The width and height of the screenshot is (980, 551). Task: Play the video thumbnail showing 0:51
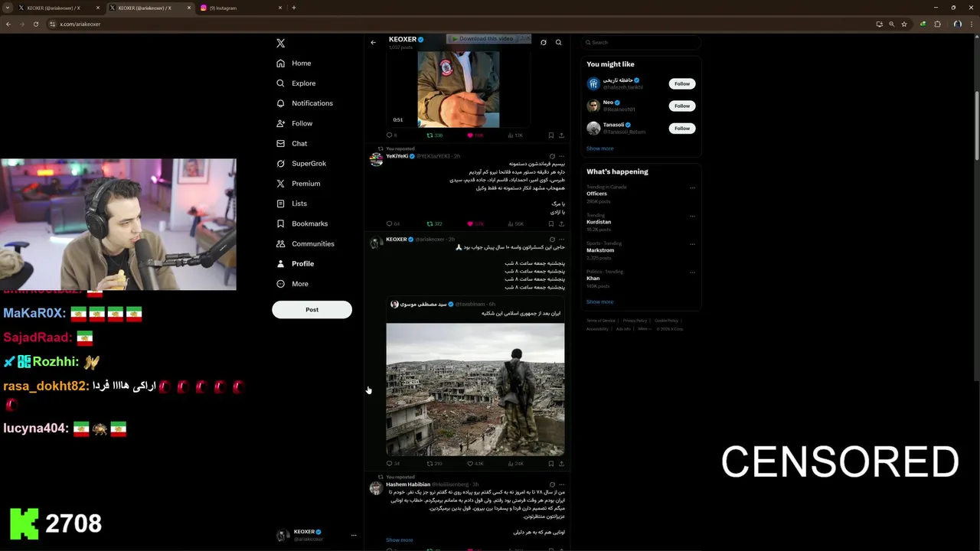tap(458, 89)
